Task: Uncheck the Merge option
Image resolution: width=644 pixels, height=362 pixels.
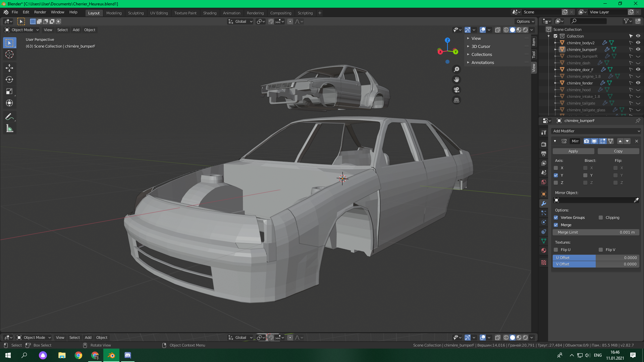Action: coord(556,225)
